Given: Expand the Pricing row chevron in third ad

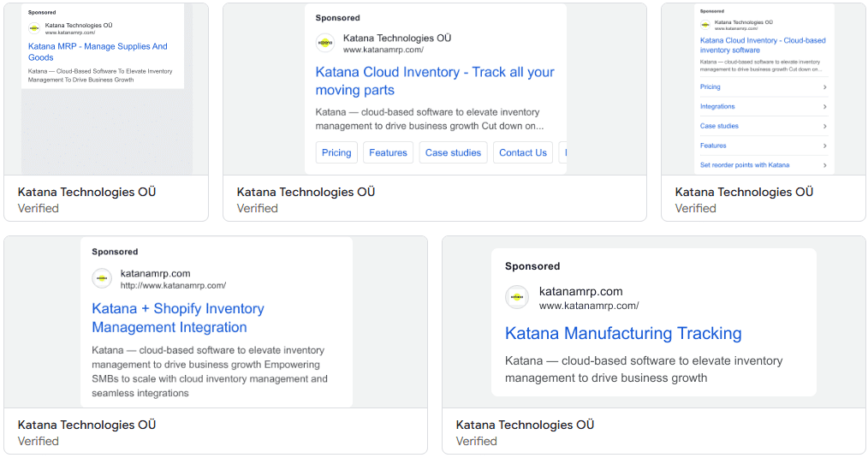Looking at the screenshot, I should pyautogui.click(x=824, y=87).
